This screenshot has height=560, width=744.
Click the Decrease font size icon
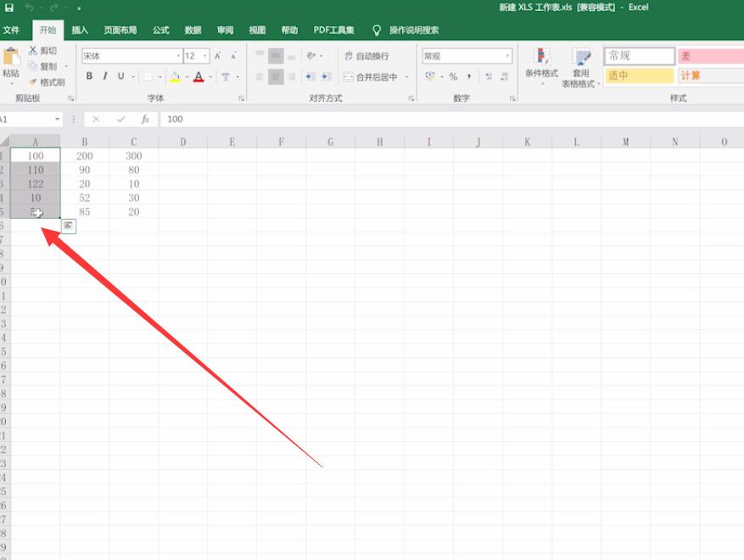tap(234, 56)
